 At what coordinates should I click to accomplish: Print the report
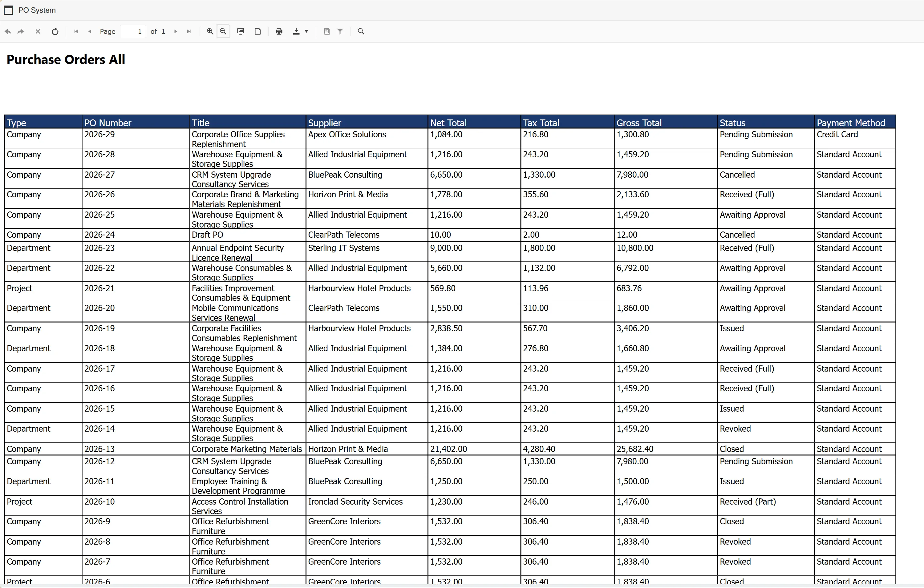click(279, 31)
